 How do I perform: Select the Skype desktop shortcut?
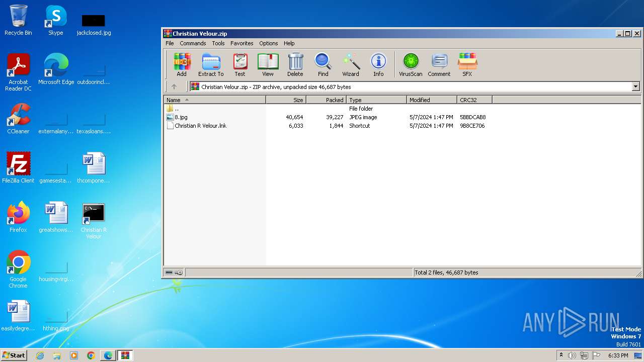(55, 20)
